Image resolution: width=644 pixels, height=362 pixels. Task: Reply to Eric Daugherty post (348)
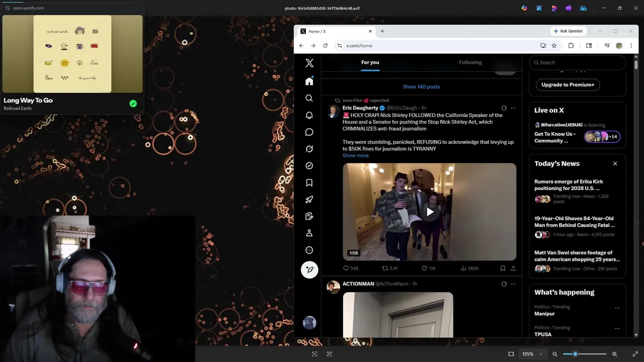coord(351,268)
